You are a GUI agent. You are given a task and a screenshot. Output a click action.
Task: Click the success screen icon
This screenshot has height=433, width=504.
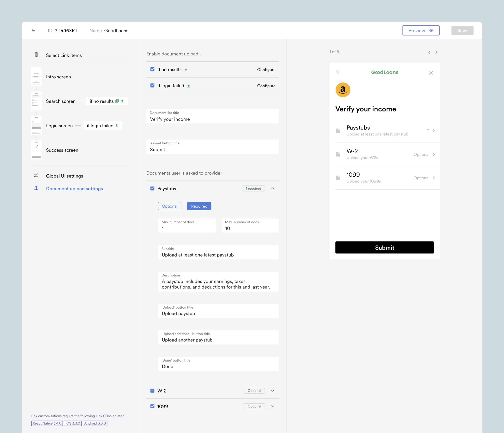(x=36, y=150)
